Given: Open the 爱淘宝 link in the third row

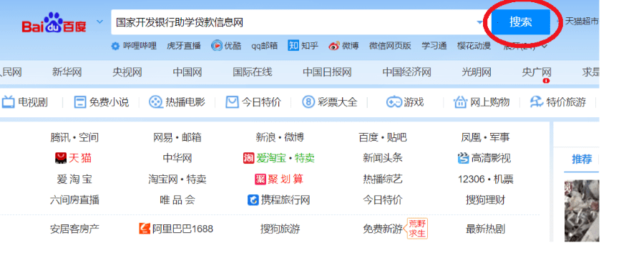Looking at the screenshot, I should [74, 179].
